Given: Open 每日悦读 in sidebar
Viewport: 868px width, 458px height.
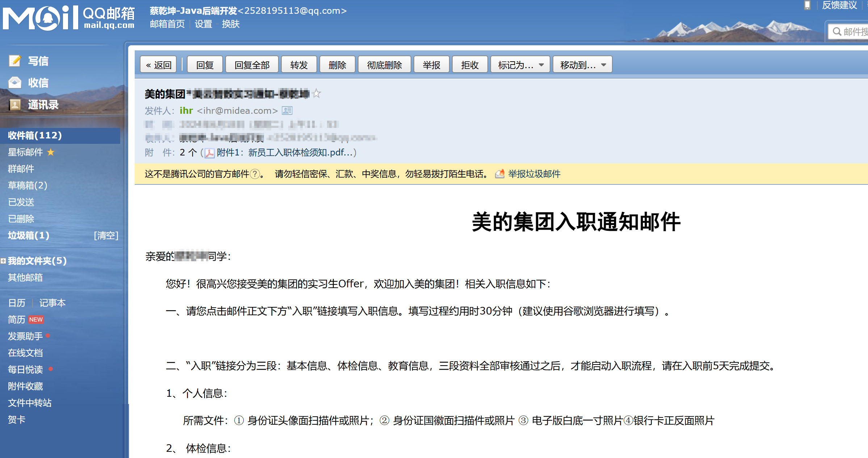Looking at the screenshot, I should pyautogui.click(x=25, y=370).
